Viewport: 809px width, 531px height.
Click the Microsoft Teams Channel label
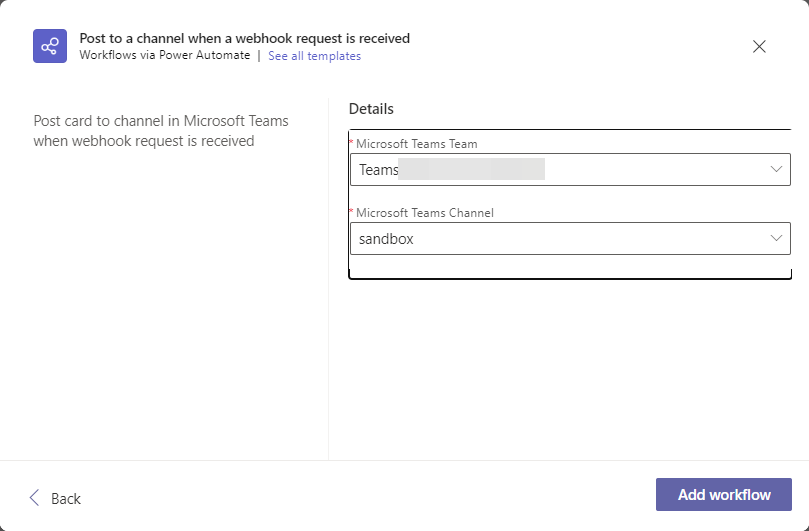point(425,213)
